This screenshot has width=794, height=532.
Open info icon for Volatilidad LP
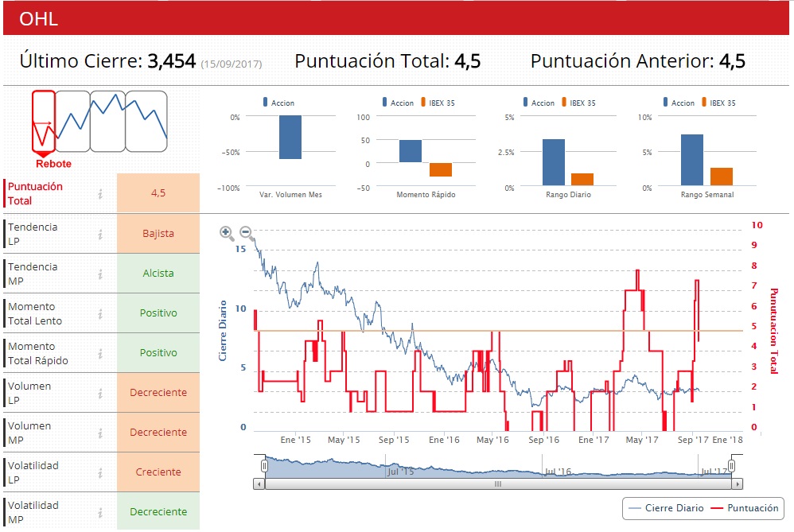click(x=100, y=473)
